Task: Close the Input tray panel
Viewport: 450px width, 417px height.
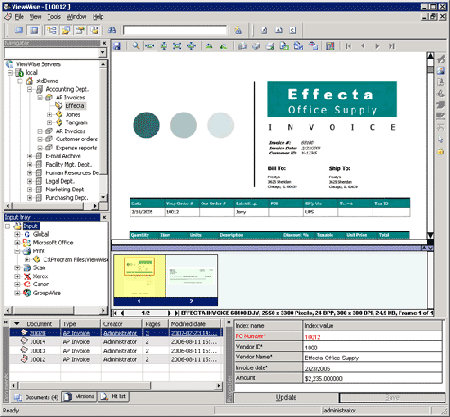Action: [104, 217]
